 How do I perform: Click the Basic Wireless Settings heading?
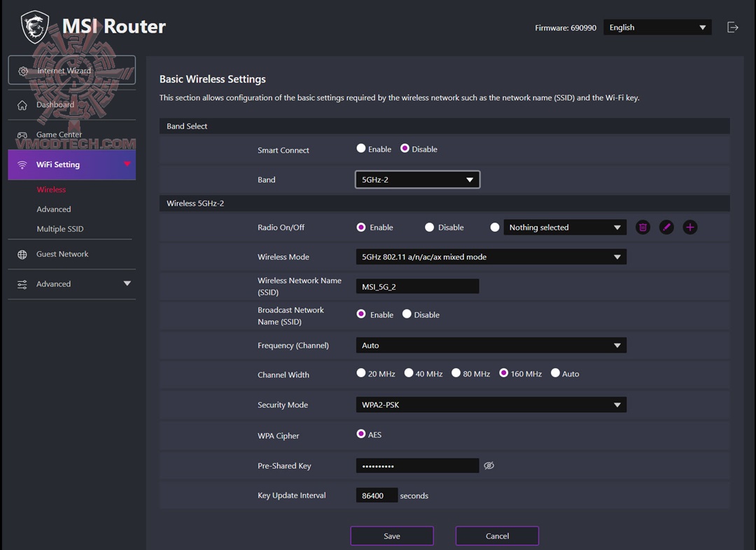tap(213, 79)
